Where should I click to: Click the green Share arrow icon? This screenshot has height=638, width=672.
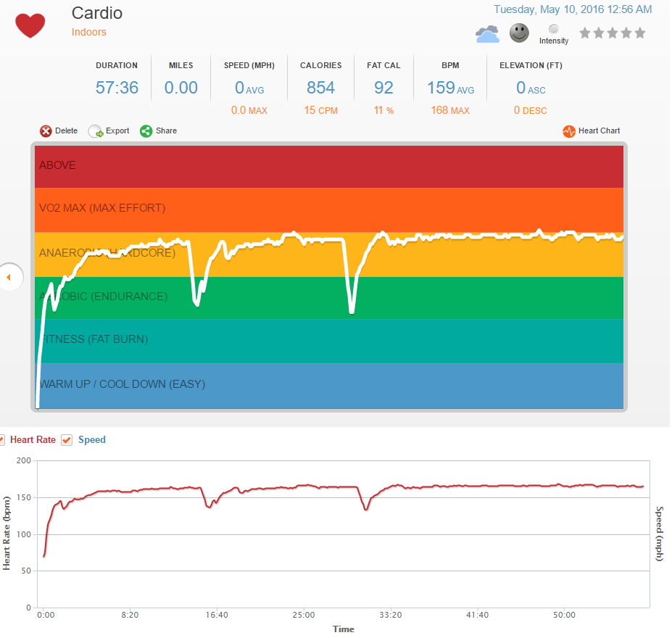pos(146,131)
